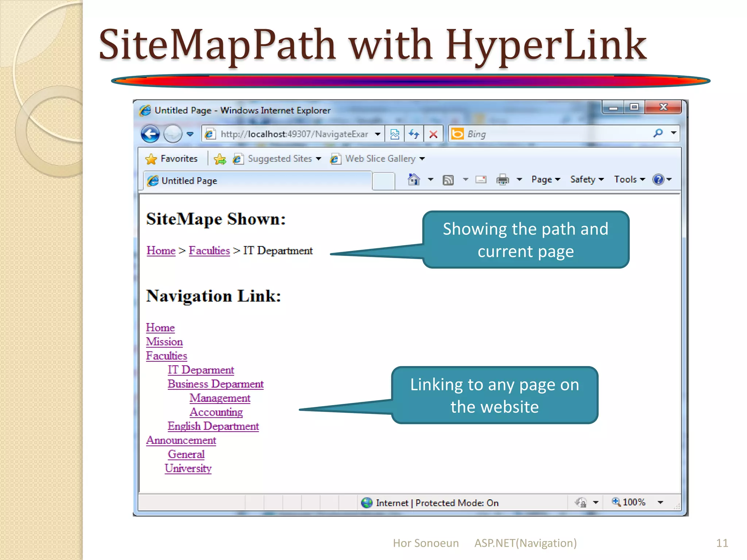Click Faculties link under Navigation Link
747x560 pixels.
coord(166,355)
